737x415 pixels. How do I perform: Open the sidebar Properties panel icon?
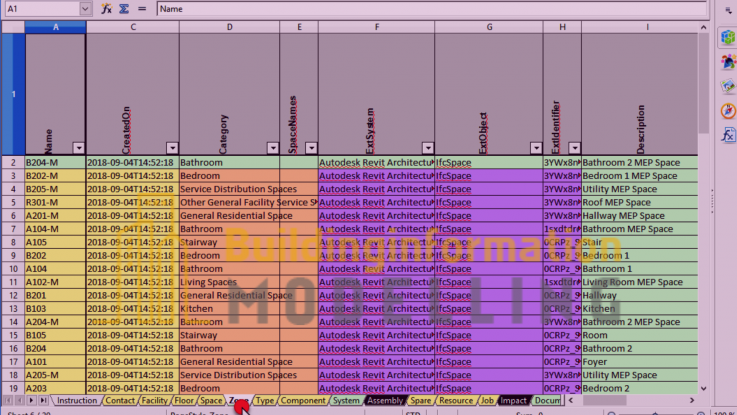pyautogui.click(x=728, y=38)
